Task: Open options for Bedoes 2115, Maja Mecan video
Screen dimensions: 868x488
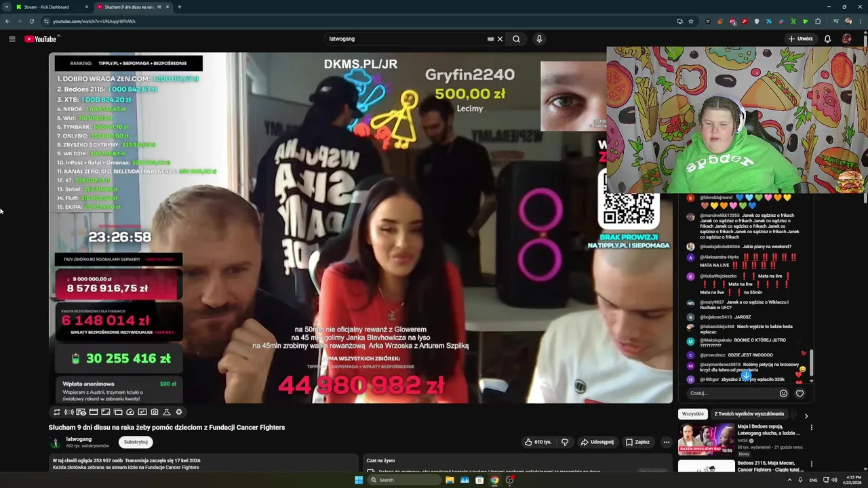Action: point(811,466)
